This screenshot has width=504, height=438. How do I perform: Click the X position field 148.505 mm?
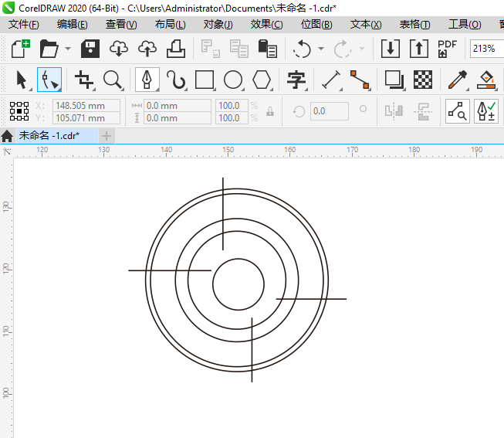point(86,106)
